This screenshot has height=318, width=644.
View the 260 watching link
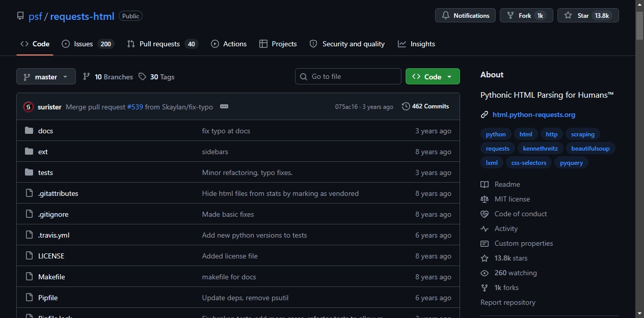pos(509,273)
